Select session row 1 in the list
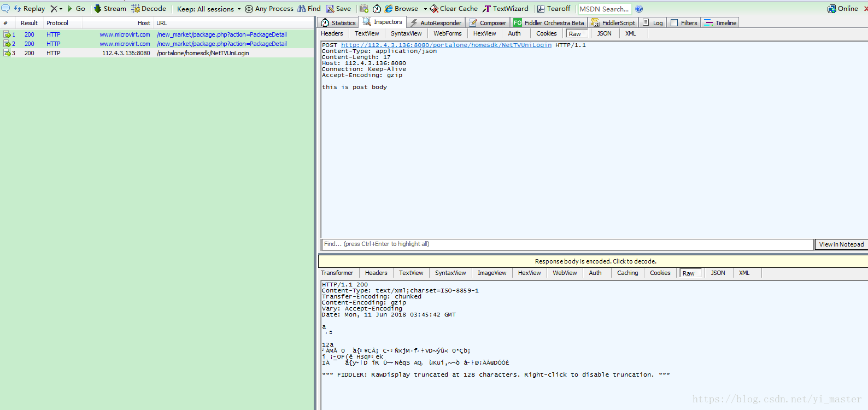Screen dimensions: 868x410 tap(157, 34)
